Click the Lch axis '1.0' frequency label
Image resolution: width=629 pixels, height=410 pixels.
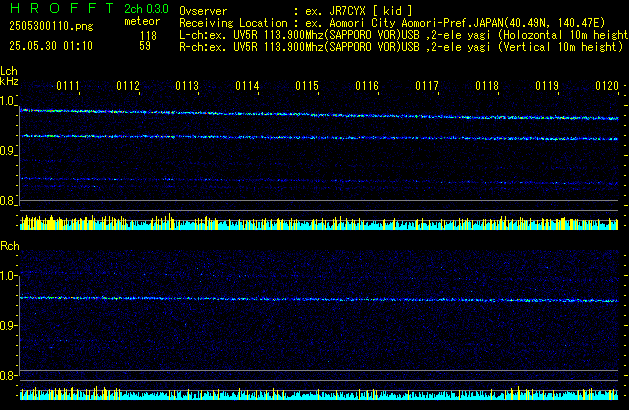coord(7,101)
